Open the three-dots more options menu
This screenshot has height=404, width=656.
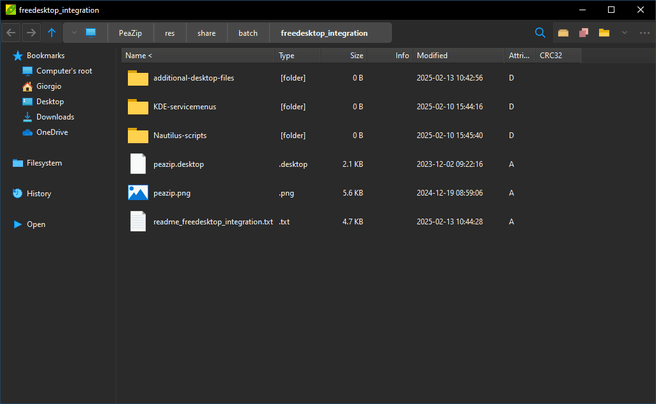point(645,33)
